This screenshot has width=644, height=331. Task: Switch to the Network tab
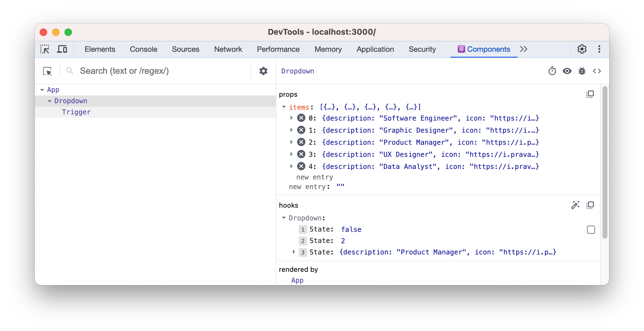tap(228, 49)
